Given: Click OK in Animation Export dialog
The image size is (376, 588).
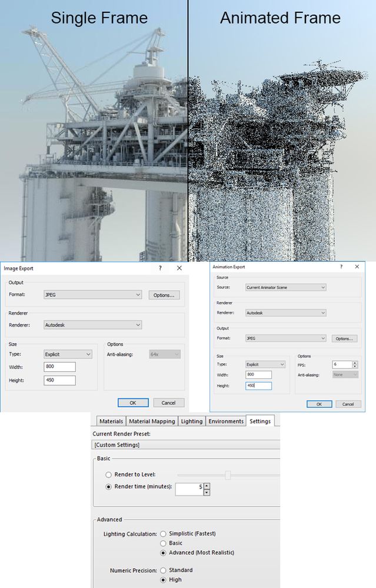Looking at the screenshot, I should (319, 404).
